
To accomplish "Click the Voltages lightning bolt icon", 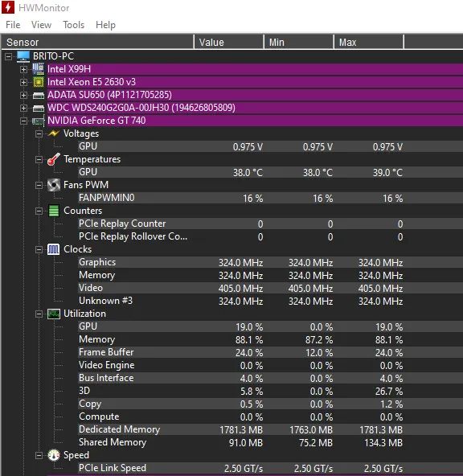I will click(x=54, y=133).
